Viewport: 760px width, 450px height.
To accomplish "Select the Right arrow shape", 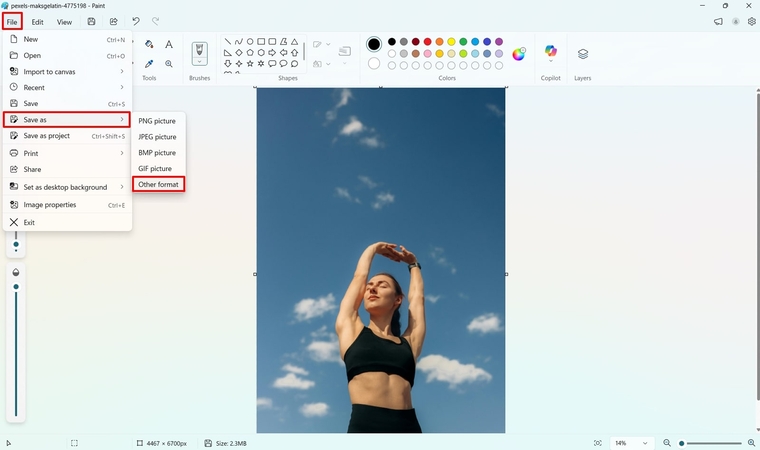I will point(272,52).
